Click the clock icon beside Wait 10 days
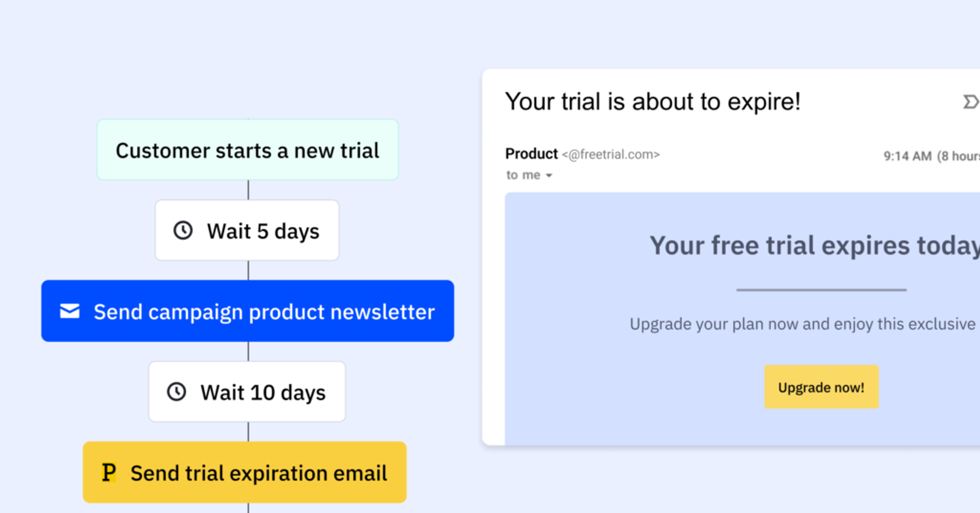 click(x=177, y=392)
